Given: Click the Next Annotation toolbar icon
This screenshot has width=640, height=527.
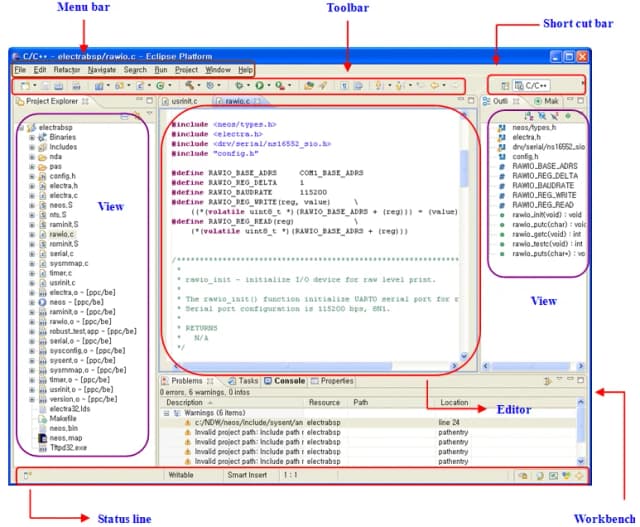Looking at the screenshot, I should (x=379, y=86).
